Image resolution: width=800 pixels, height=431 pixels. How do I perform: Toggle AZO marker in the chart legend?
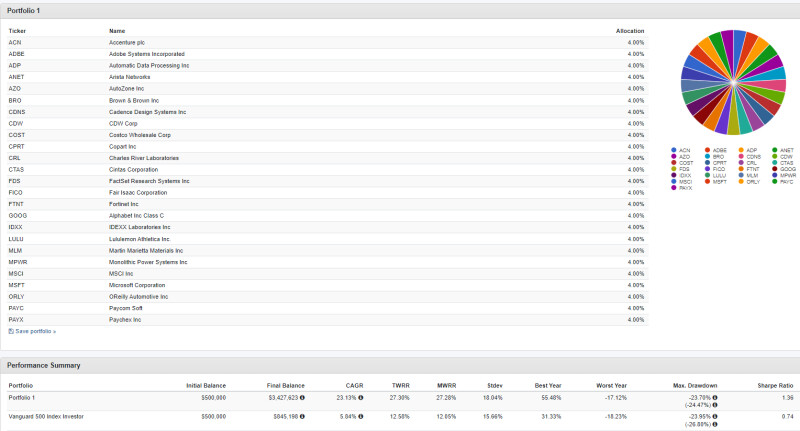(674, 157)
